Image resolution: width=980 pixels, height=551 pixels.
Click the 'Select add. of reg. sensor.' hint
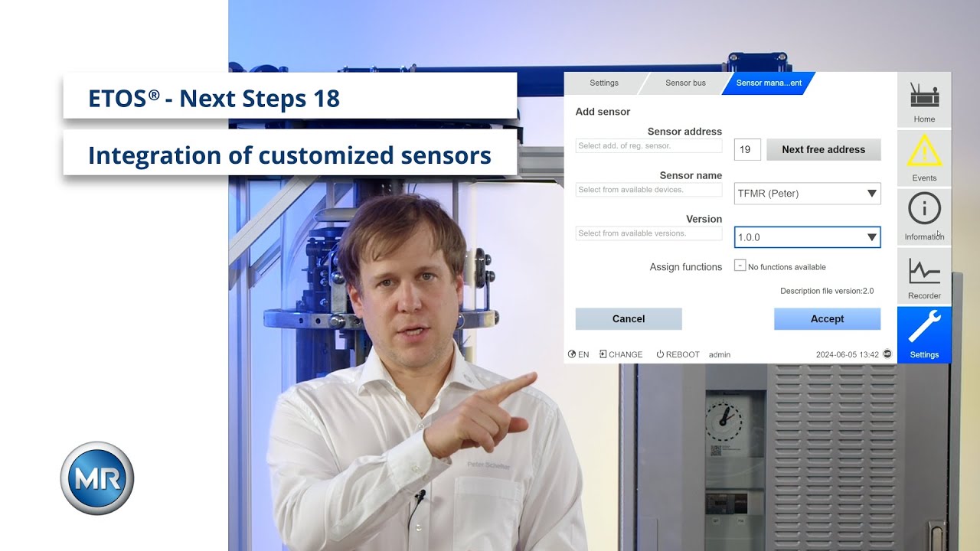pyautogui.click(x=648, y=145)
